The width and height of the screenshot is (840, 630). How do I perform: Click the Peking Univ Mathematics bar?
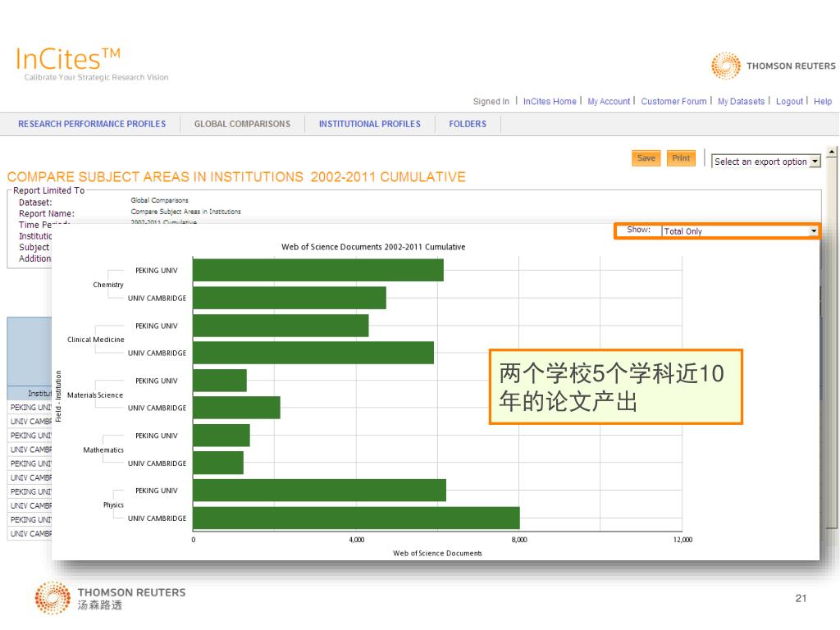[x=221, y=436]
